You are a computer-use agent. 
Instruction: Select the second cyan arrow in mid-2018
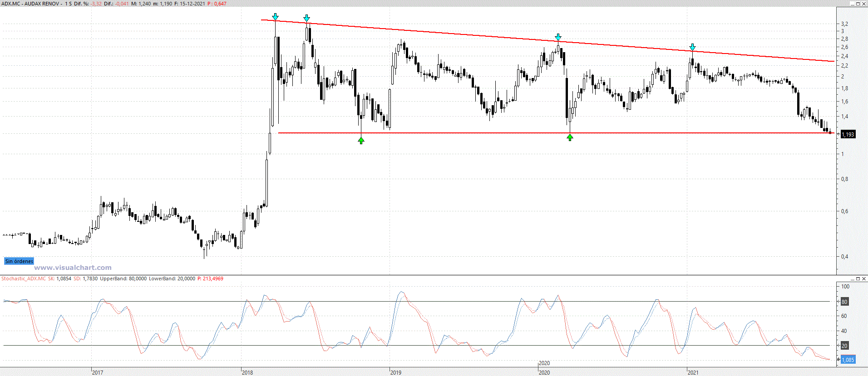pos(307,18)
